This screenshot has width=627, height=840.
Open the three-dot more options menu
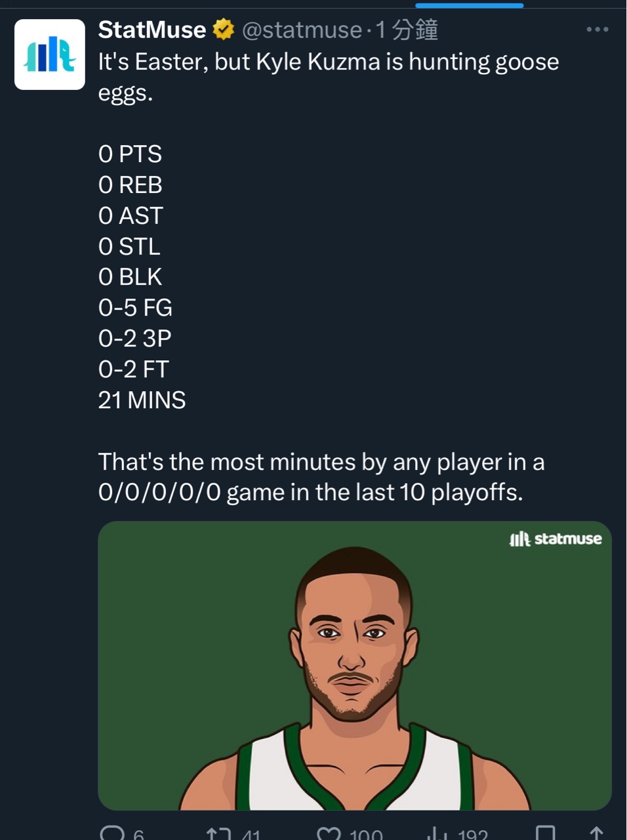coord(597,30)
